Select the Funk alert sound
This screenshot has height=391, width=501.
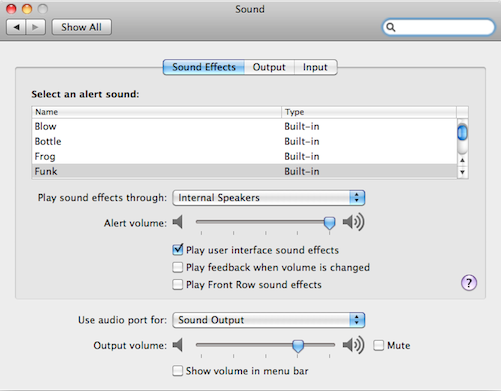click(244, 171)
